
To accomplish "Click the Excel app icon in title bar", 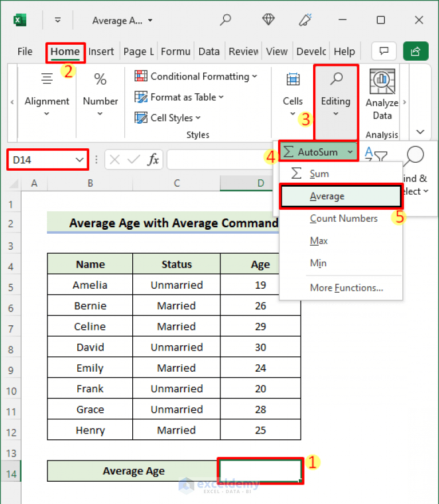I will click(x=20, y=20).
